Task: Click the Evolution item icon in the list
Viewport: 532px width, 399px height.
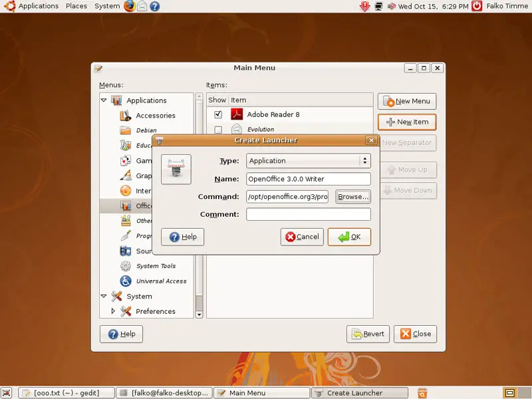Action: coord(237,129)
